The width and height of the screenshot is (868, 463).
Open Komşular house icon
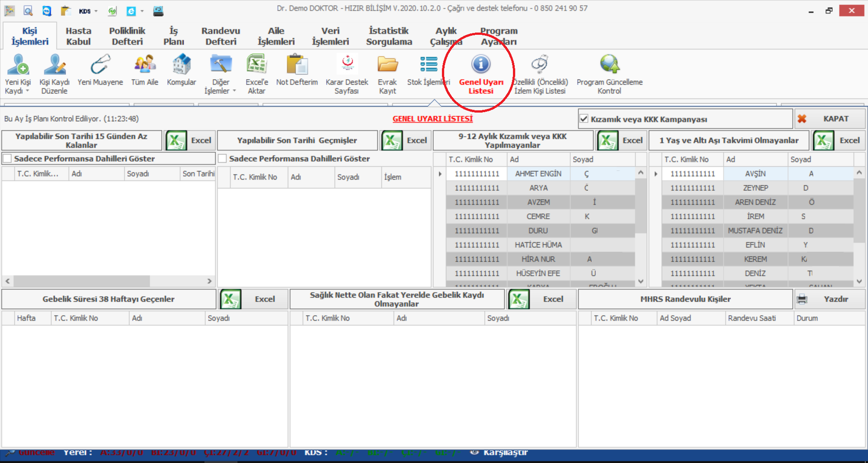click(181, 65)
